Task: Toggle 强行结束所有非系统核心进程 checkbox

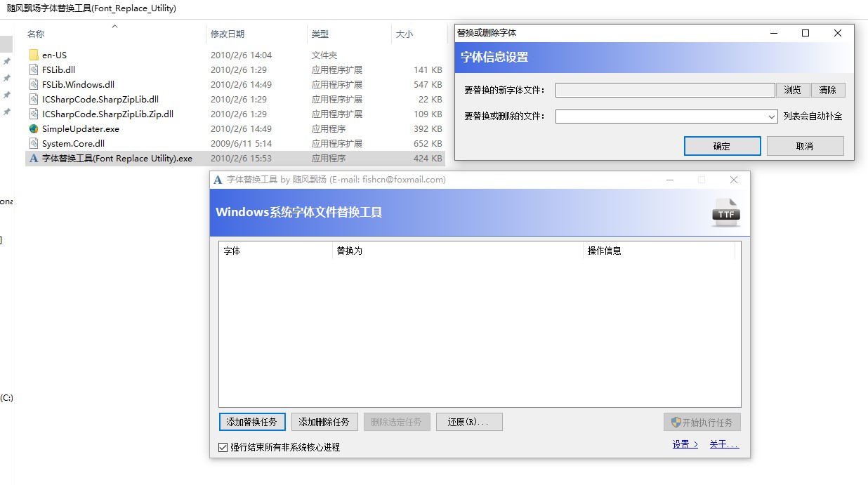Action: (223, 447)
